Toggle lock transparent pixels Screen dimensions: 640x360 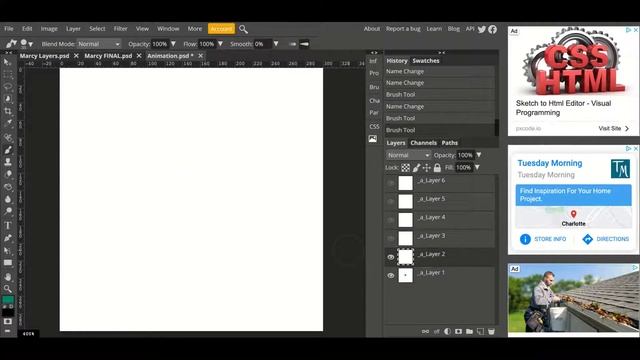click(405, 168)
